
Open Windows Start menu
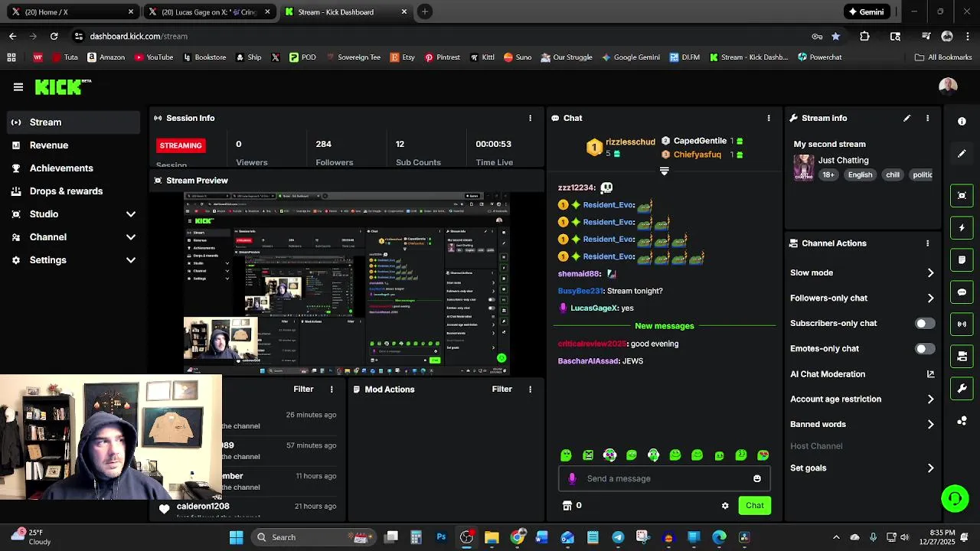[x=236, y=537]
